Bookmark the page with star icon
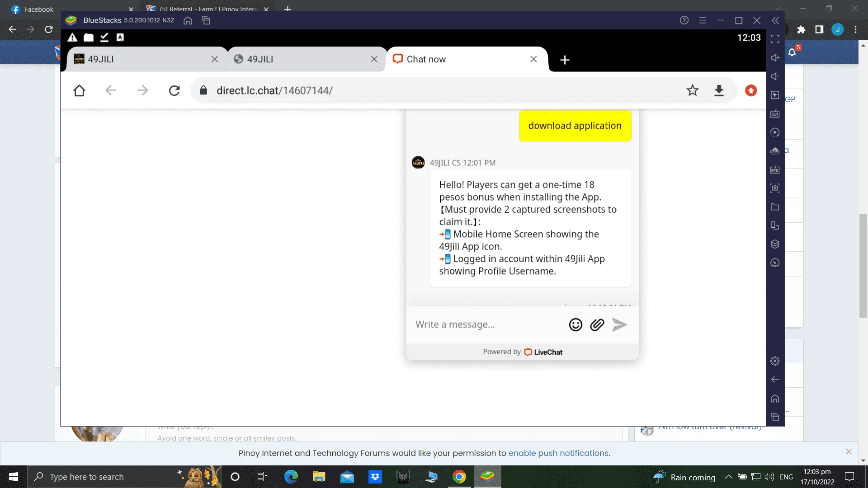 (x=693, y=90)
